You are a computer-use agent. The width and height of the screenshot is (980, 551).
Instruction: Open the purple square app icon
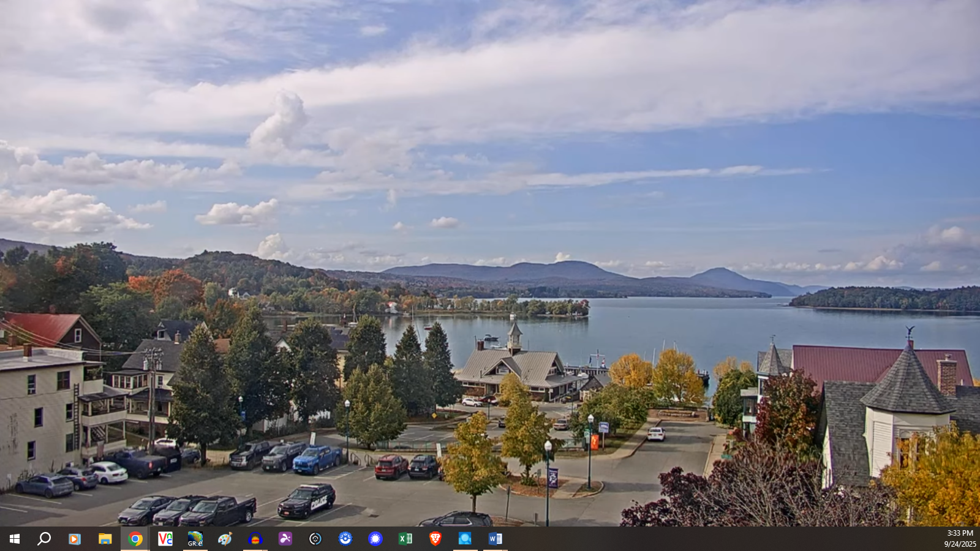coord(285,539)
